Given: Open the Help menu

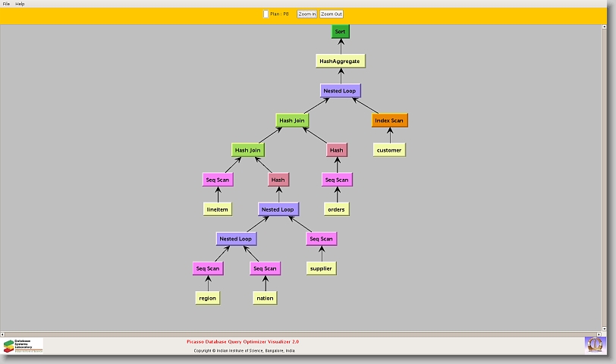Looking at the screenshot, I should 20,4.
